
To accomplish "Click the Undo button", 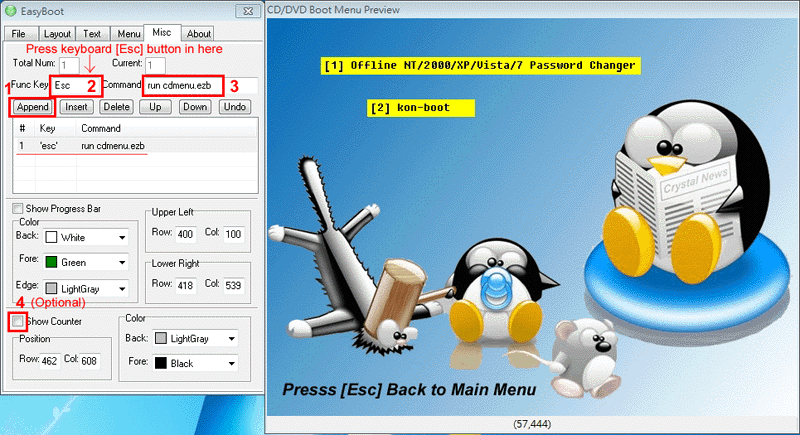I will (235, 107).
